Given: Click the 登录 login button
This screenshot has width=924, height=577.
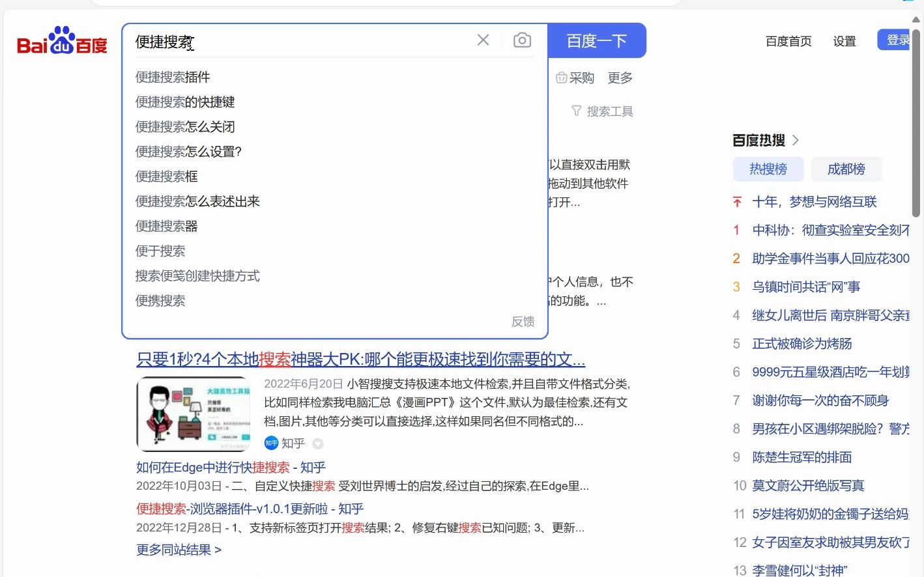Looking at the screenshot, I should [x=894, y=40].
